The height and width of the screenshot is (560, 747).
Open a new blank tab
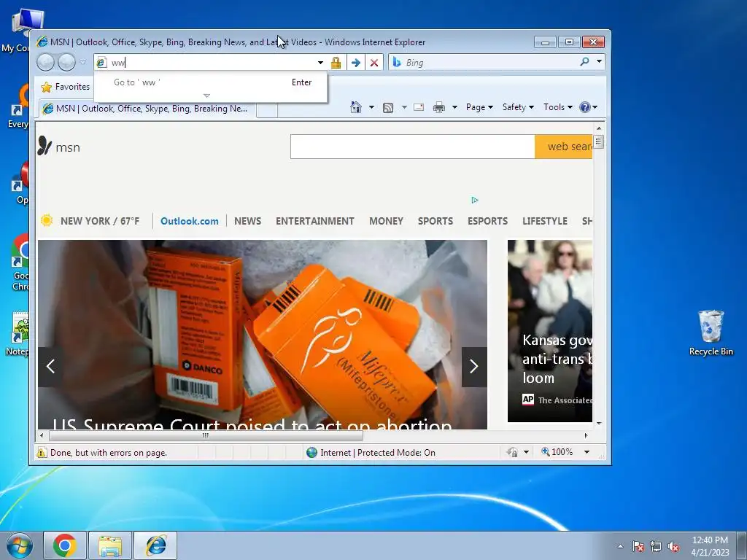click(267, 109)
